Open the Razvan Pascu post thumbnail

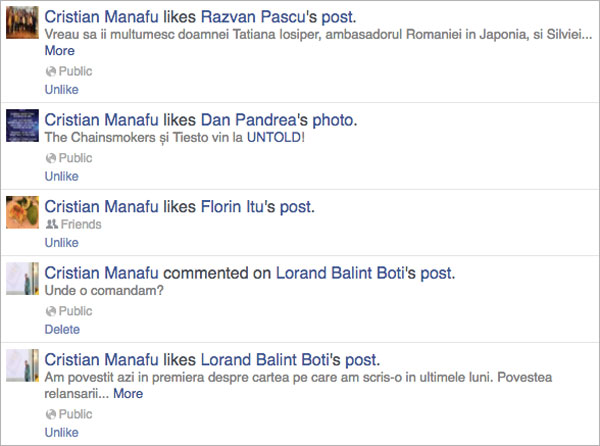[22, 22]
